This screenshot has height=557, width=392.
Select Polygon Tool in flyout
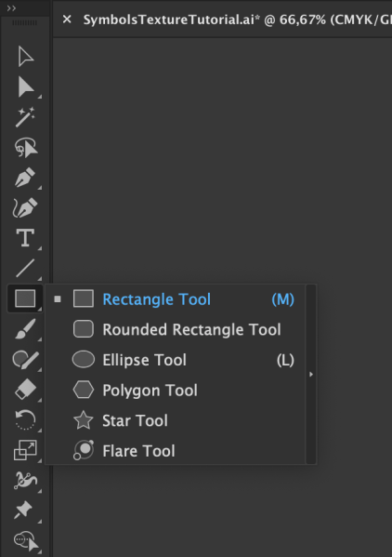pos(176,390)
